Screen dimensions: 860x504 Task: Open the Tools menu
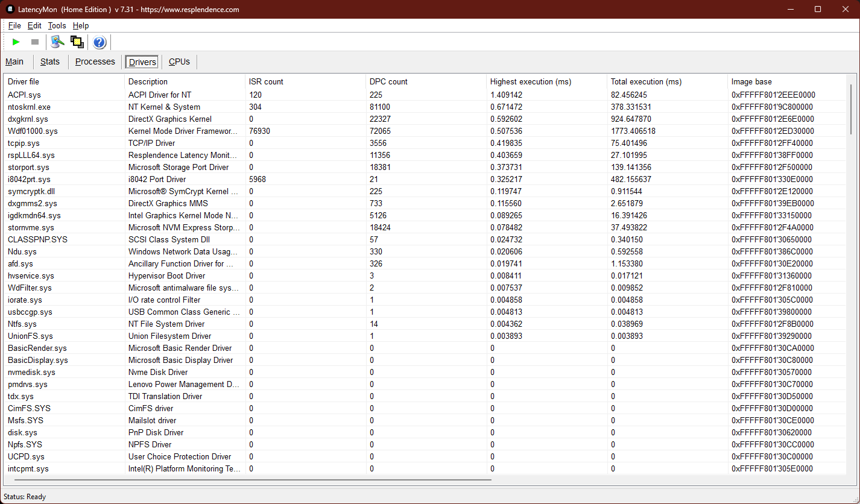(57, 26)
